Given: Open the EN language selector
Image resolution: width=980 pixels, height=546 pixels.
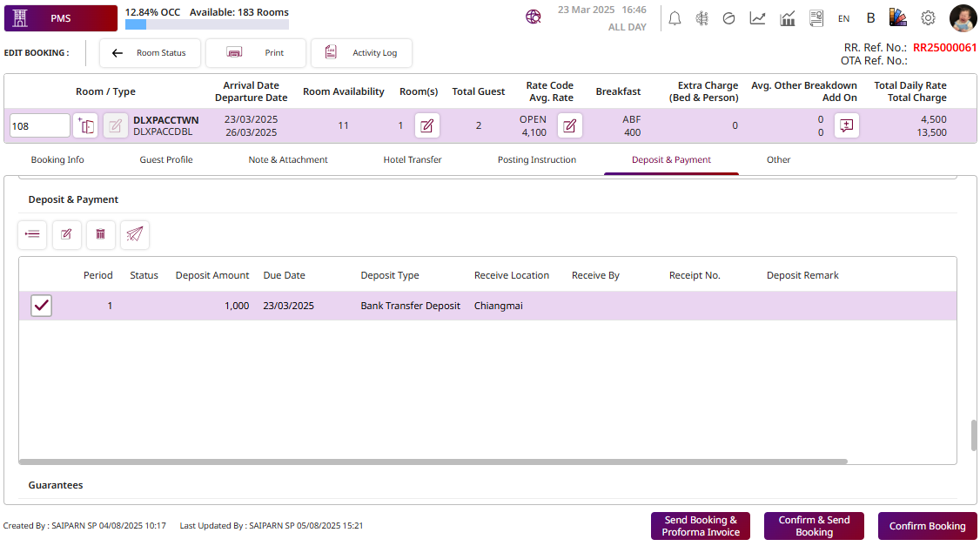Looking at the screenshot, I should 843,18.
